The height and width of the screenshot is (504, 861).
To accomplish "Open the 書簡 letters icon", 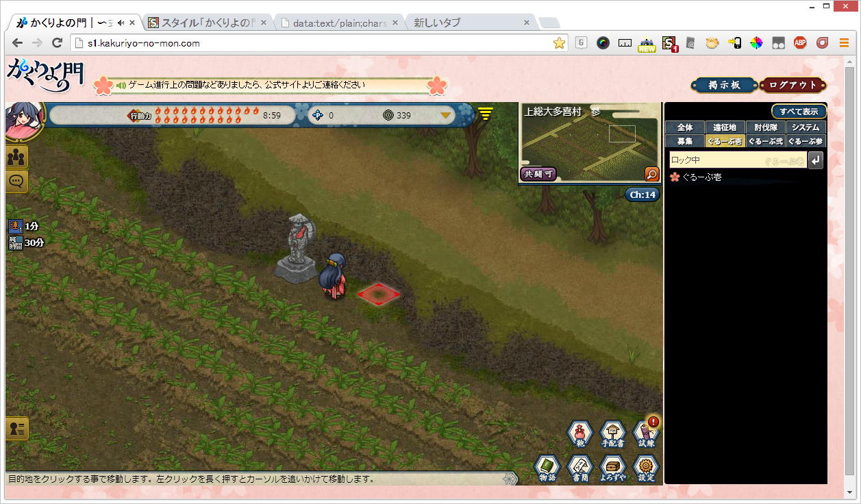I will point(580,468).
